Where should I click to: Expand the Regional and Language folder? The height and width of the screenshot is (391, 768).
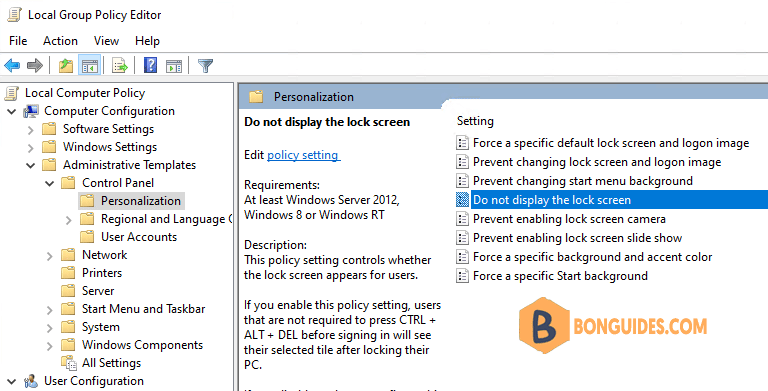click(69, 220)
